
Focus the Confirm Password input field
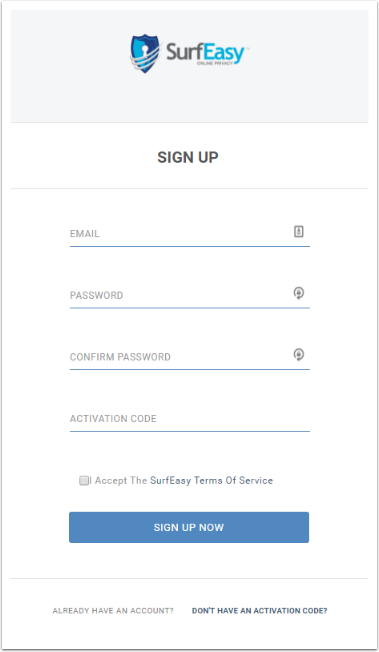tap(190, 357)
